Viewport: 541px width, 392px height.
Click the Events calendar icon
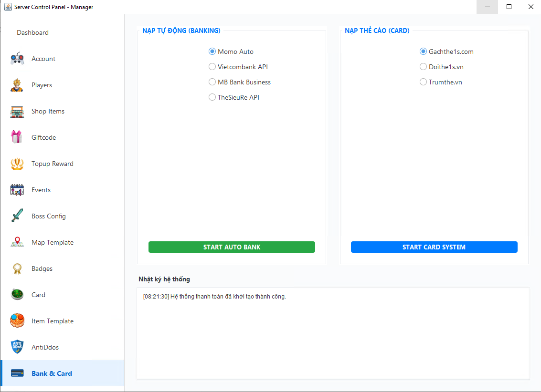[x=17, y=190]
